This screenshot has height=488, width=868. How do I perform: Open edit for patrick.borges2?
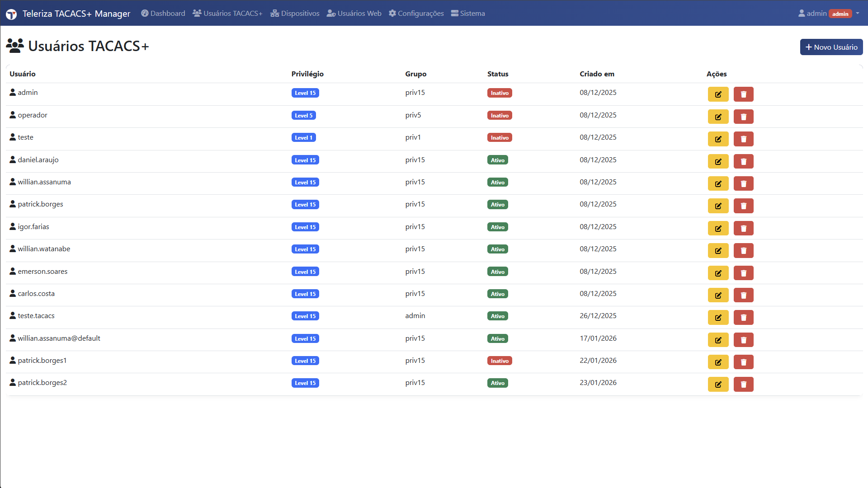(x=718, y=385)
